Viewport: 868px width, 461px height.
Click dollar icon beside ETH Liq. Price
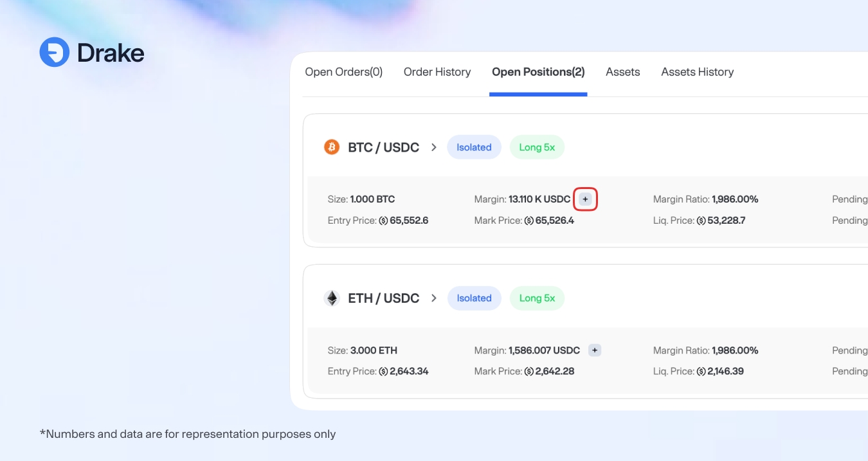pyautogui.click(x=701, y=372)
